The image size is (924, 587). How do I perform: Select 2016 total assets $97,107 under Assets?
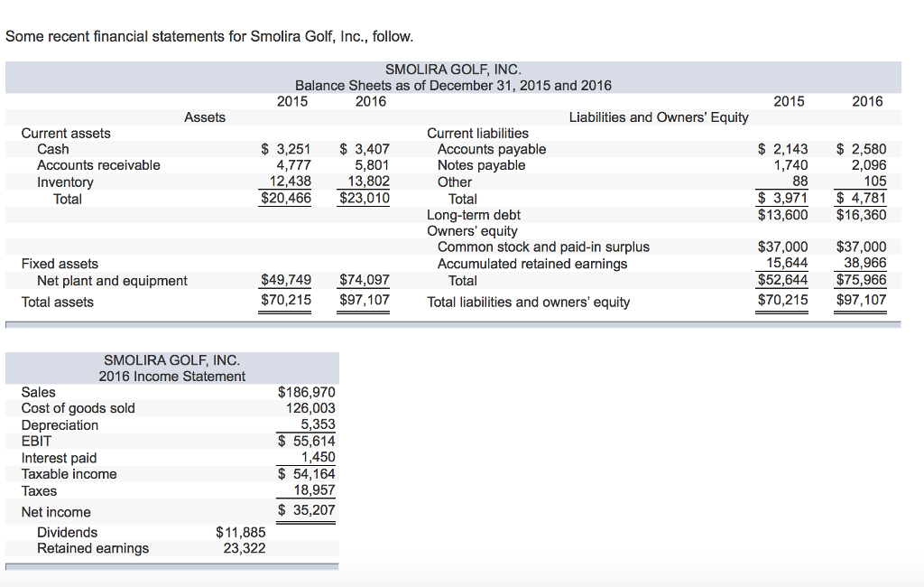365,300
